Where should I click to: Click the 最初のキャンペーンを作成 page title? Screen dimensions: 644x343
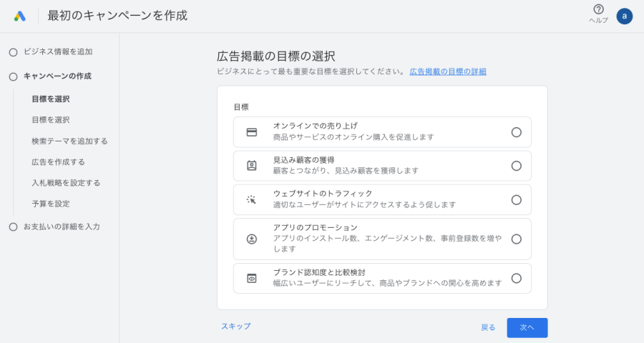(x=117, y=16)
